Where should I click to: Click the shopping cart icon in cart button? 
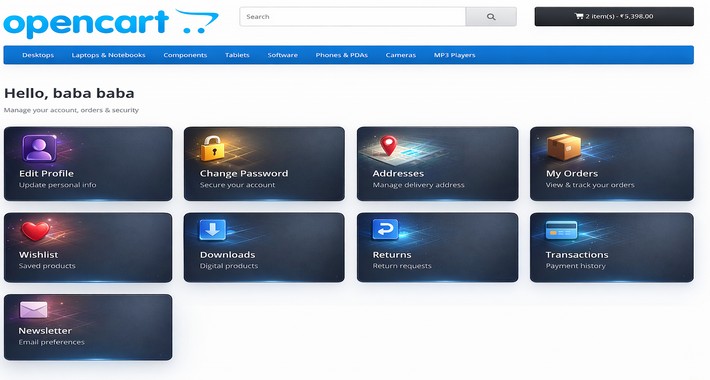coord(579,16)
